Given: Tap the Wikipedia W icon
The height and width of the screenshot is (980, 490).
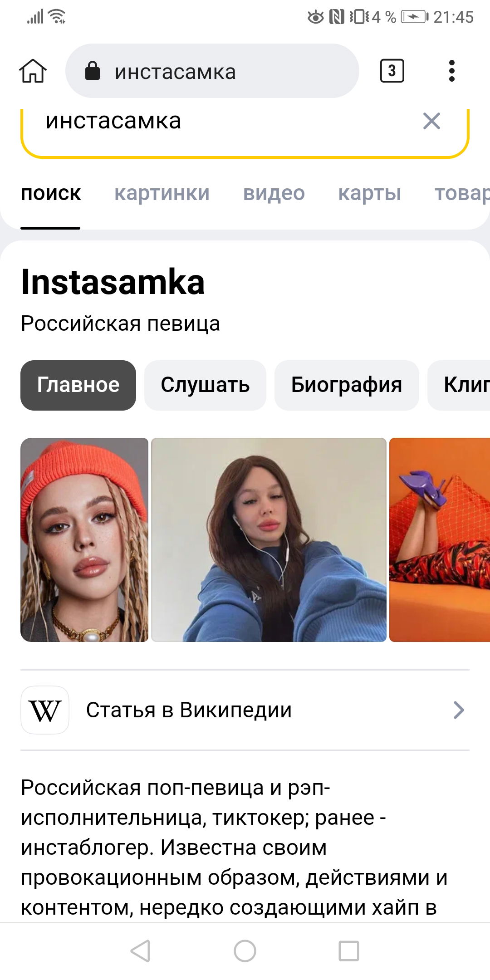Looking at the screenshot, I should click(45, 710).
